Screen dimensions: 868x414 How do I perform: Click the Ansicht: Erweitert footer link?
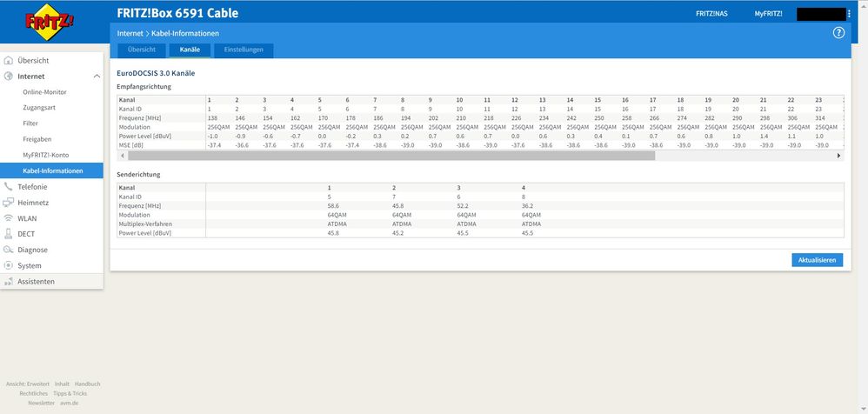pyautogui.click(x=28, y=384)
